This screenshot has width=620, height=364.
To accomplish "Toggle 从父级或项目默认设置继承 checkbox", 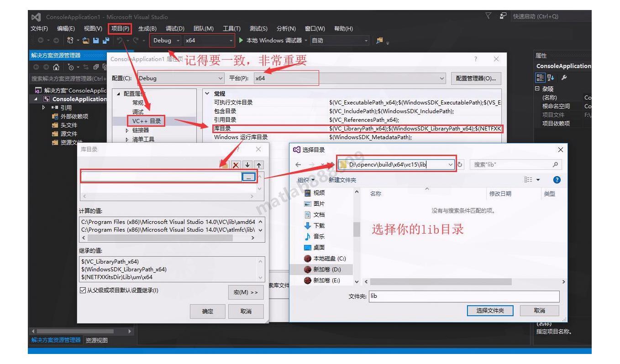I will point(83,291).
